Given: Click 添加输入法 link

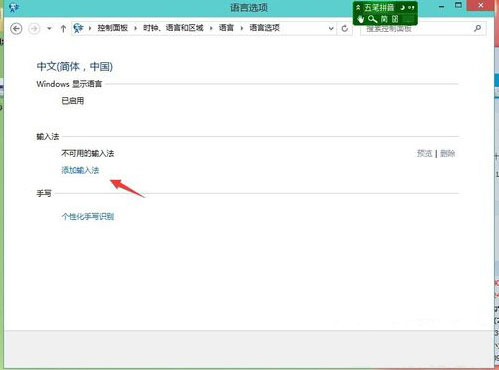Looking at the screenshot, I should tap(80, 170).
